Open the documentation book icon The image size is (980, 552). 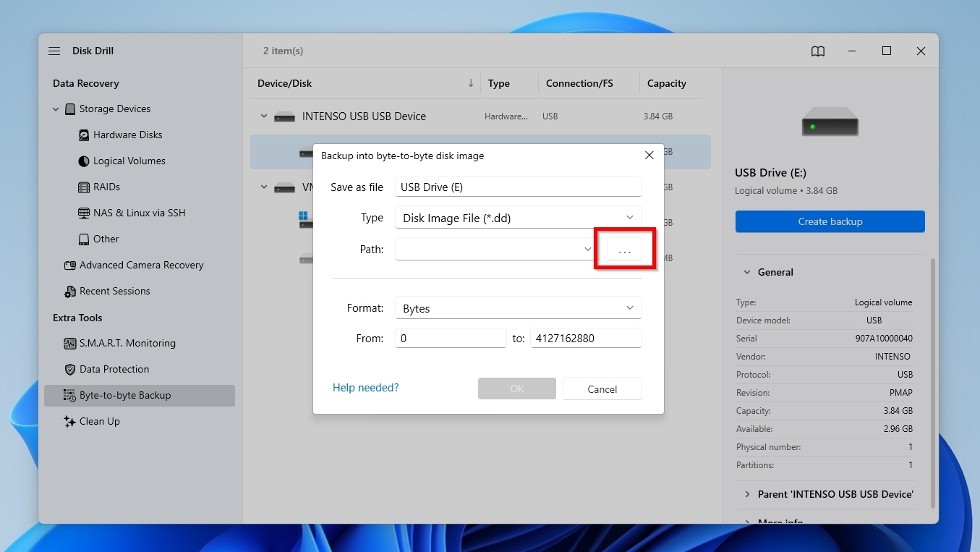pos(817,51)
